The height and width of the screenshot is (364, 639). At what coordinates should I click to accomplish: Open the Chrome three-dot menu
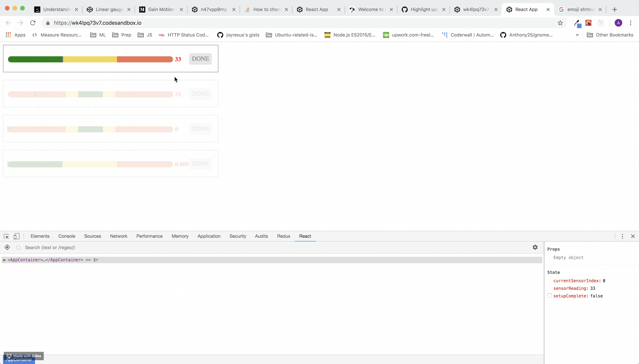pos(630,23)
